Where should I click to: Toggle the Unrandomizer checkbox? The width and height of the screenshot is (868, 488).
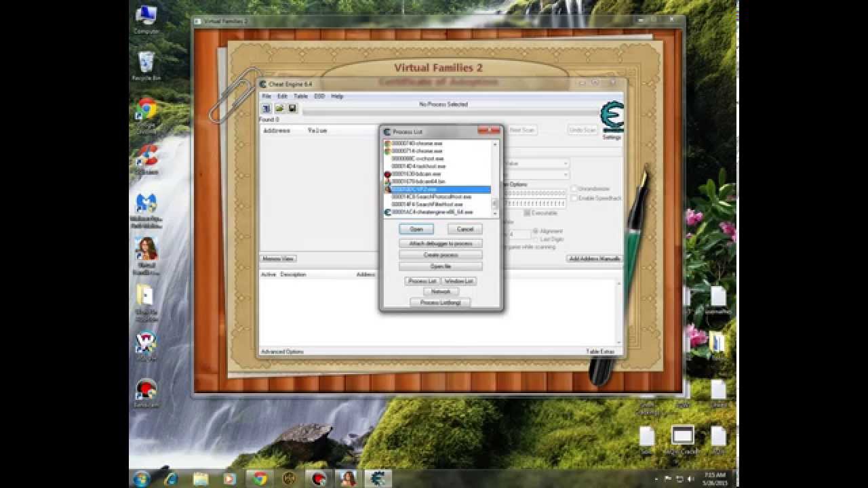(574, 189)
